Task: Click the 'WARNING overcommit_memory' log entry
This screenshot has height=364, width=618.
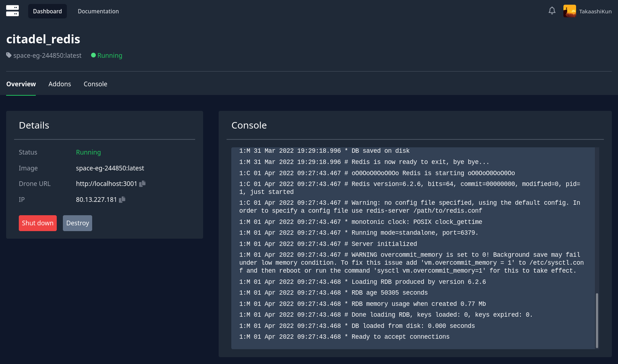Action: click(411, 263)
